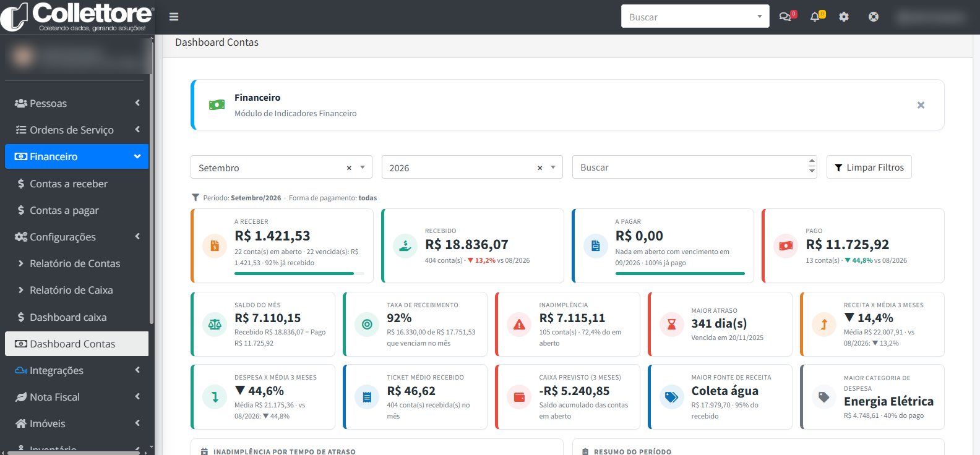Go to Dashboard caixa
The width and height of the screenshot is (980, 455).
pyautogui.click(x=77, y=317)
